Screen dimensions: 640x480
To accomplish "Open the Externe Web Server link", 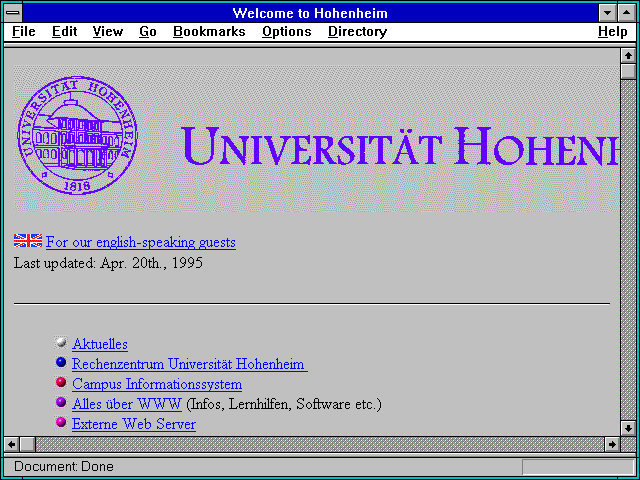I will [134, 424].
